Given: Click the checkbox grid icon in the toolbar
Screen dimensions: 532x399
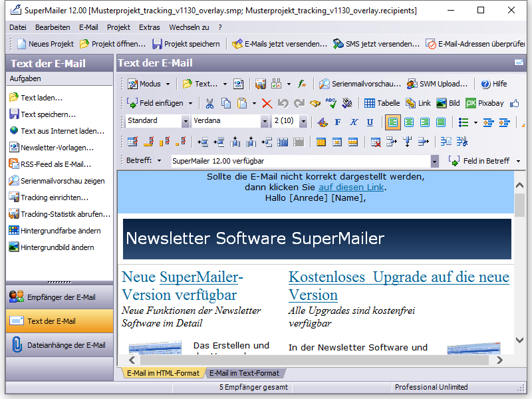Looking at the screenshot, I should tap(277, 84).
